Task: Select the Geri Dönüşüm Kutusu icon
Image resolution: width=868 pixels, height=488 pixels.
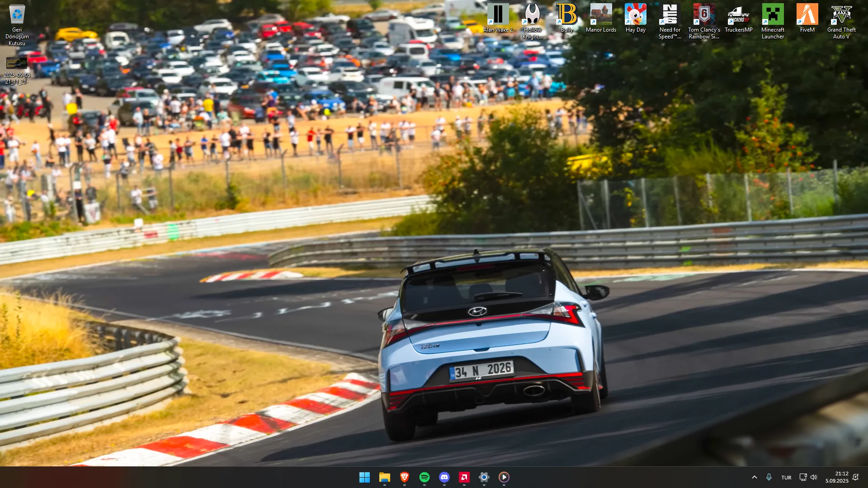Action: coord(17,25)
